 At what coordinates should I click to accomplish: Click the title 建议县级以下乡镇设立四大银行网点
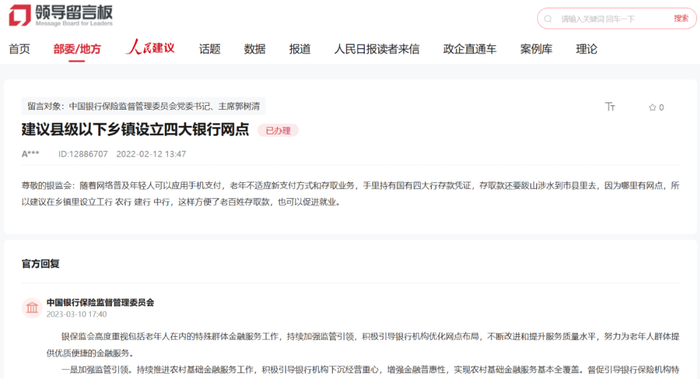point(135,129)
